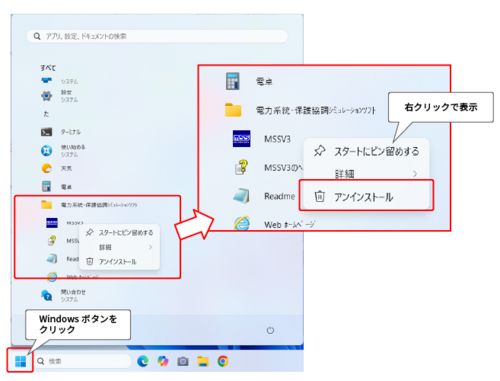Choose スタートにピン留めする in the small context menu
This screenshot has width=500, height=381.
[119, 233]
